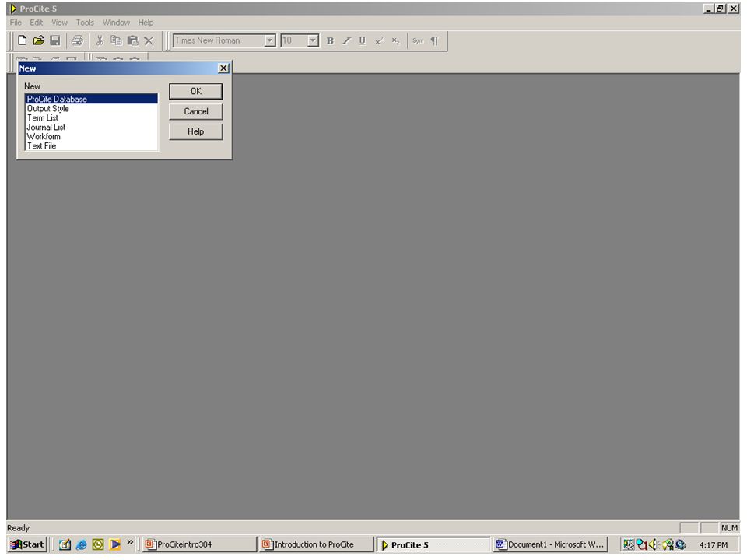Open Introduction to ProCite taskbar item

point(317,544)
